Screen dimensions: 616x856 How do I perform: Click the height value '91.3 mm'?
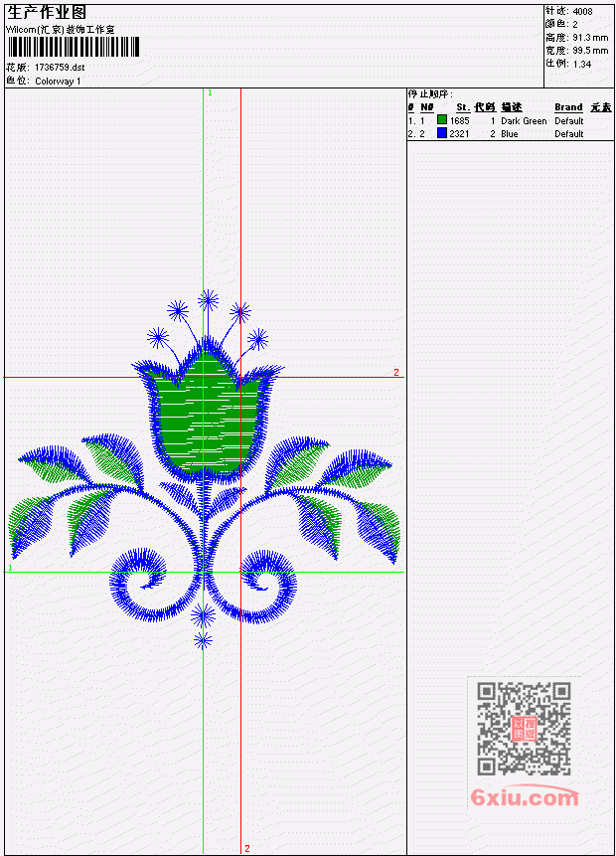point(590,37)
